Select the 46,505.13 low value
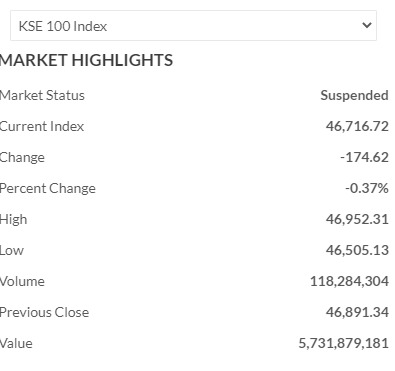This screenshot has width=395, height=371. pyautogui.click(x=357, y=250)
